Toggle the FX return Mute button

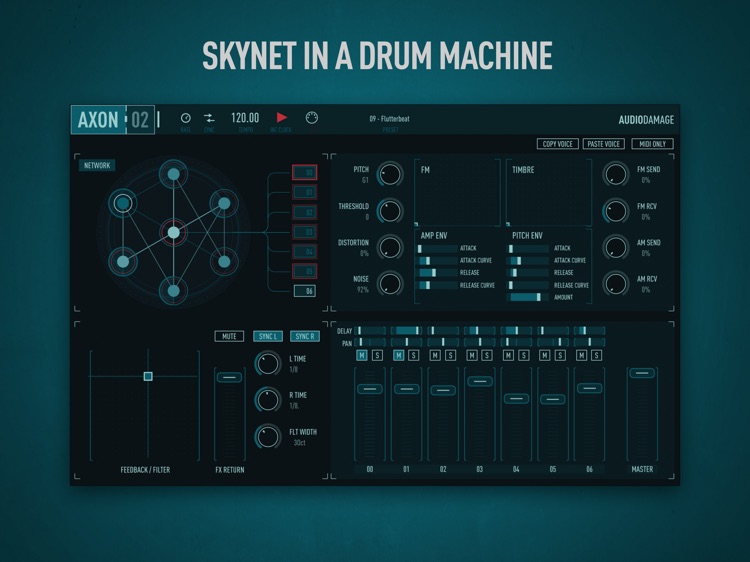229,336
